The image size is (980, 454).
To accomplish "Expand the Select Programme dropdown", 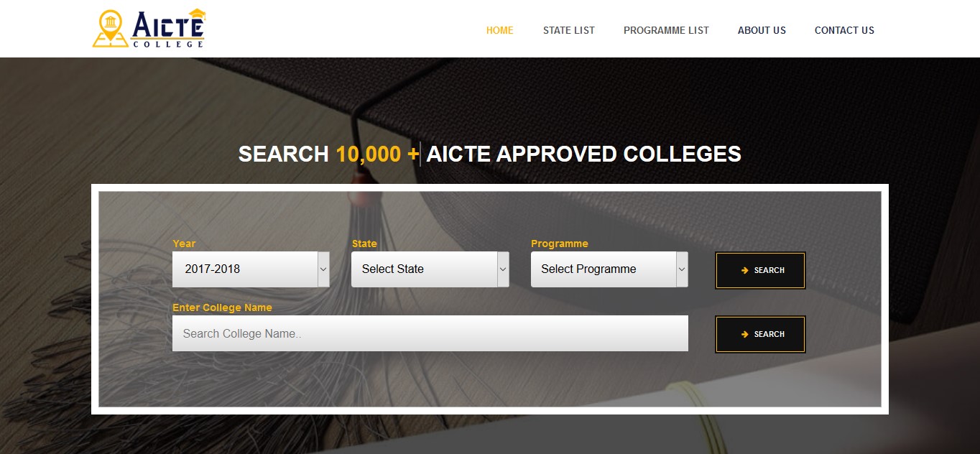I will tap(609, 269).
